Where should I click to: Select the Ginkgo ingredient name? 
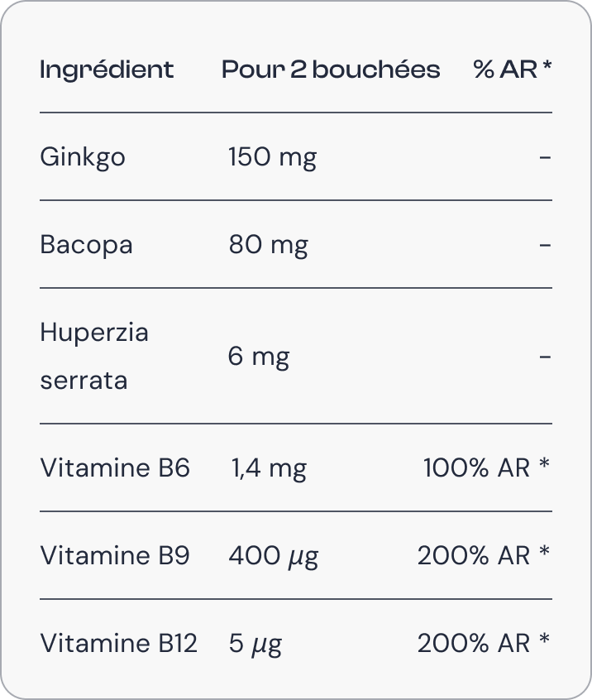[83, 156]
